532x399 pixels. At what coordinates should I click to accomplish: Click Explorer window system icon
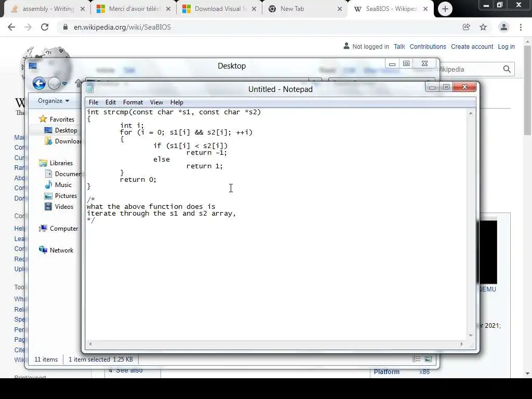(x=33, y=66)
